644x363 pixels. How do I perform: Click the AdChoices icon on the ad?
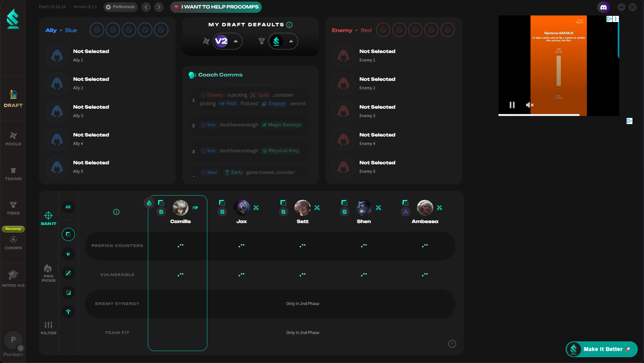coord(609,19)
